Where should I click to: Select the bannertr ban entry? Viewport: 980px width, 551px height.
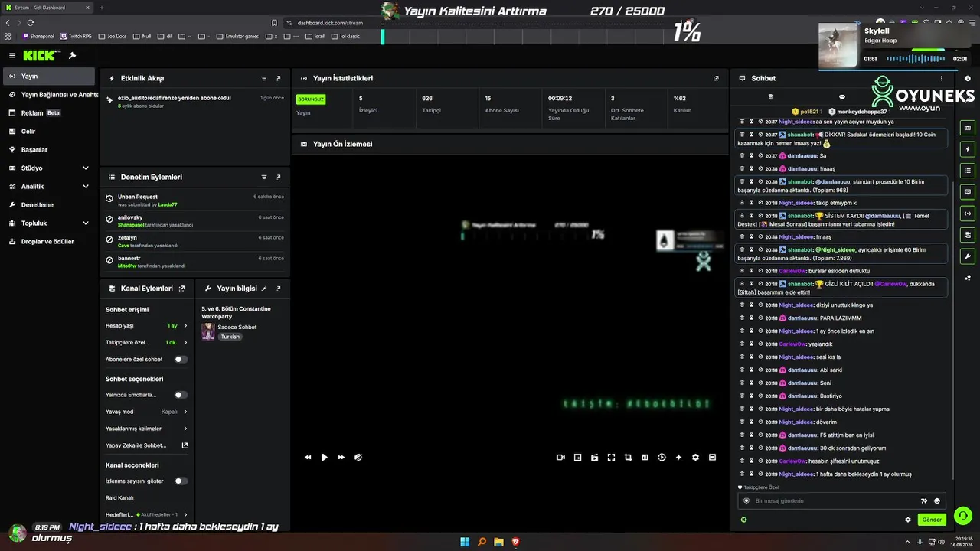tap(195, 262)
